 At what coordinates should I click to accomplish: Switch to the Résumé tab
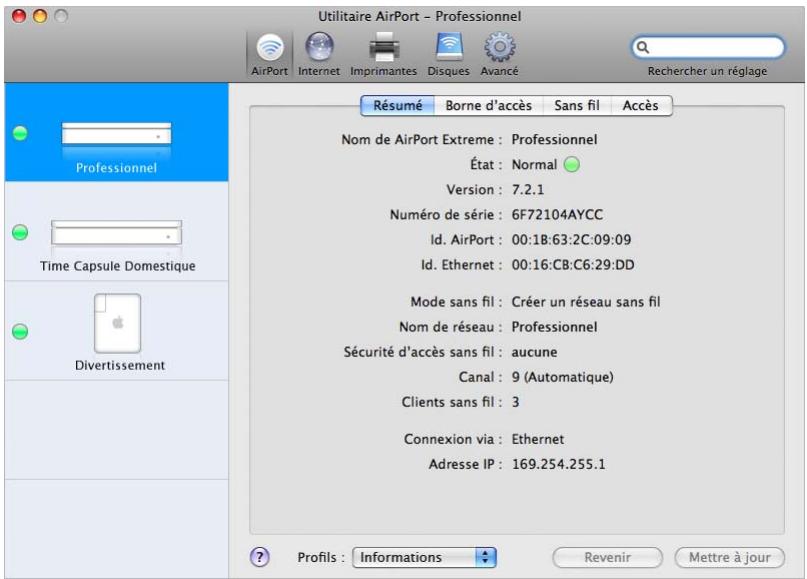(x=397, y=106)
